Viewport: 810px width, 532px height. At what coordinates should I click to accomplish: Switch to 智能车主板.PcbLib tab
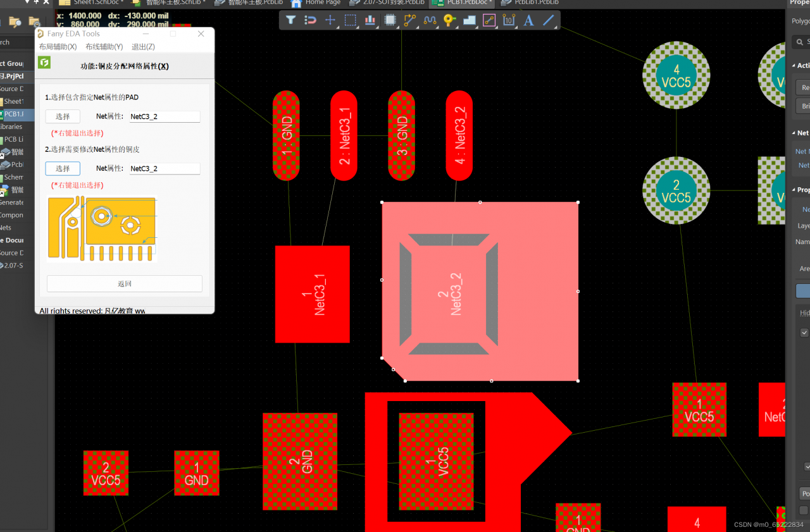click(x=249, y=3)
